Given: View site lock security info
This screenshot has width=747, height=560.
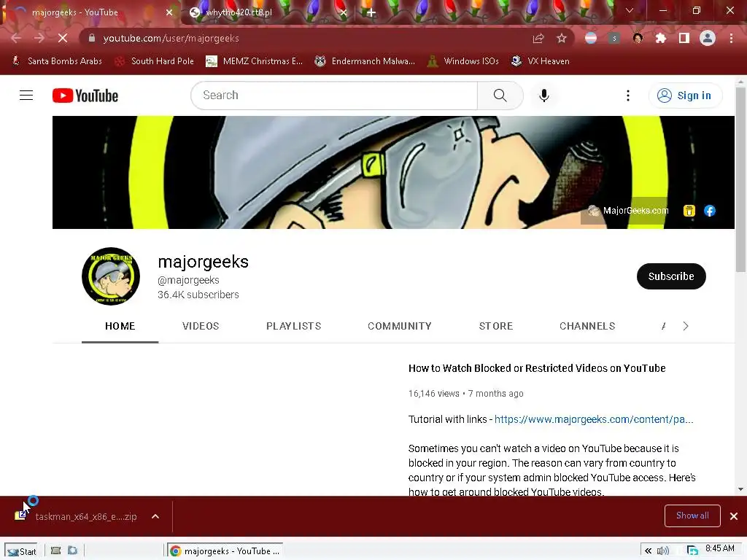Looking at the screenshot, I should click(x=92, y=38).
